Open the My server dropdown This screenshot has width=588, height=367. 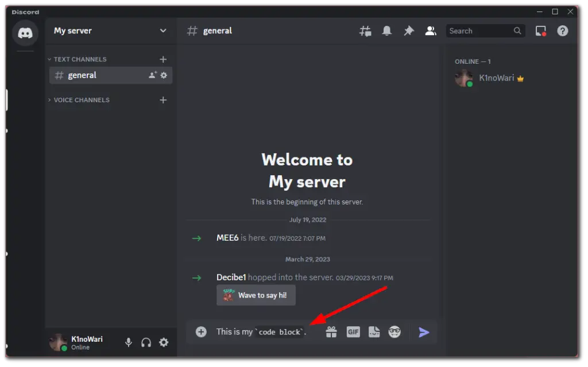pyautogui.click(x=110, y=30)
